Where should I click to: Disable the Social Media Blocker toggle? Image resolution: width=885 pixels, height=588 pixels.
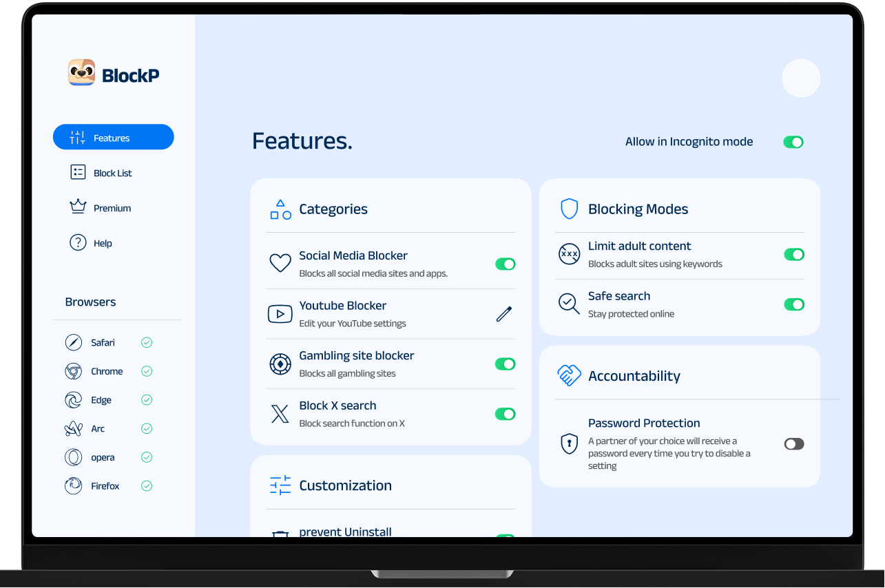click(506, 264)
